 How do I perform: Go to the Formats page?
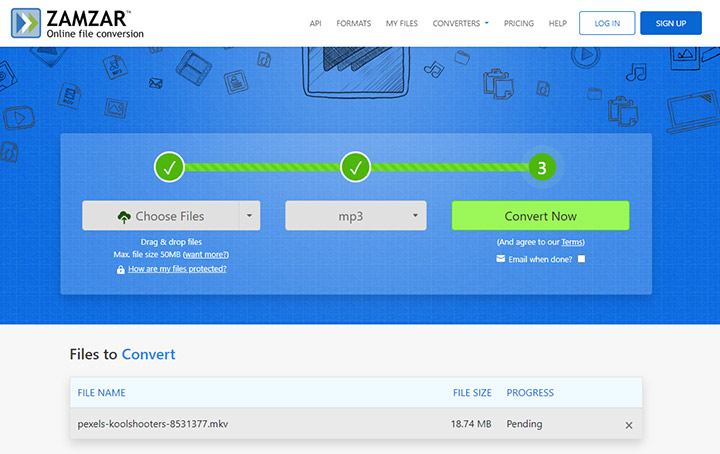click(354, 23)
